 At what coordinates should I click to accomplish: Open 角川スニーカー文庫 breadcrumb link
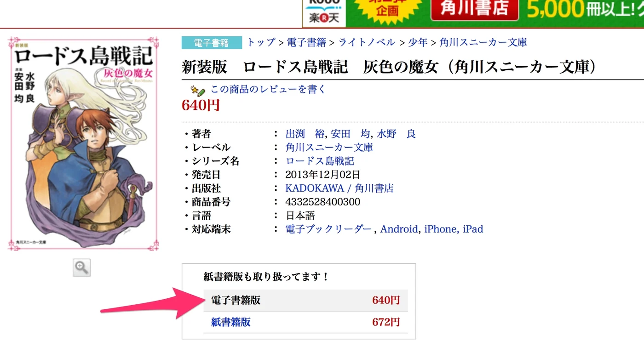483,42
